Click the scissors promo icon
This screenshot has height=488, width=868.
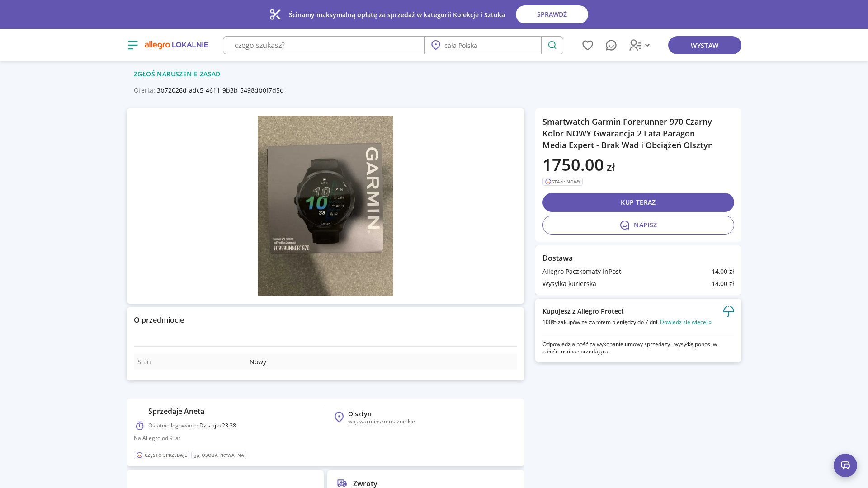click(x=275, y=14)
